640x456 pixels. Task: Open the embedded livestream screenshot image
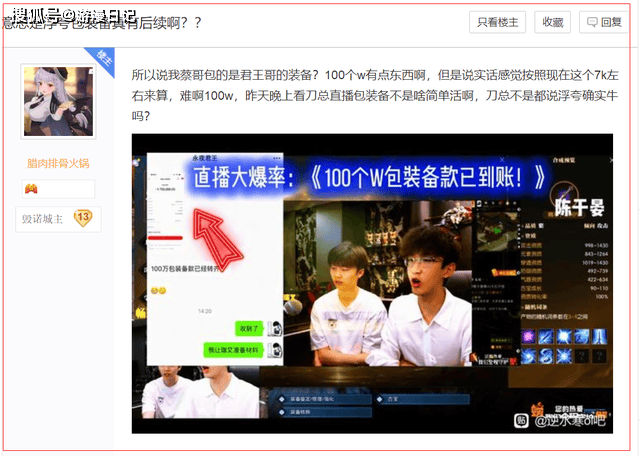pyautogui.click(x=372, y=283)
